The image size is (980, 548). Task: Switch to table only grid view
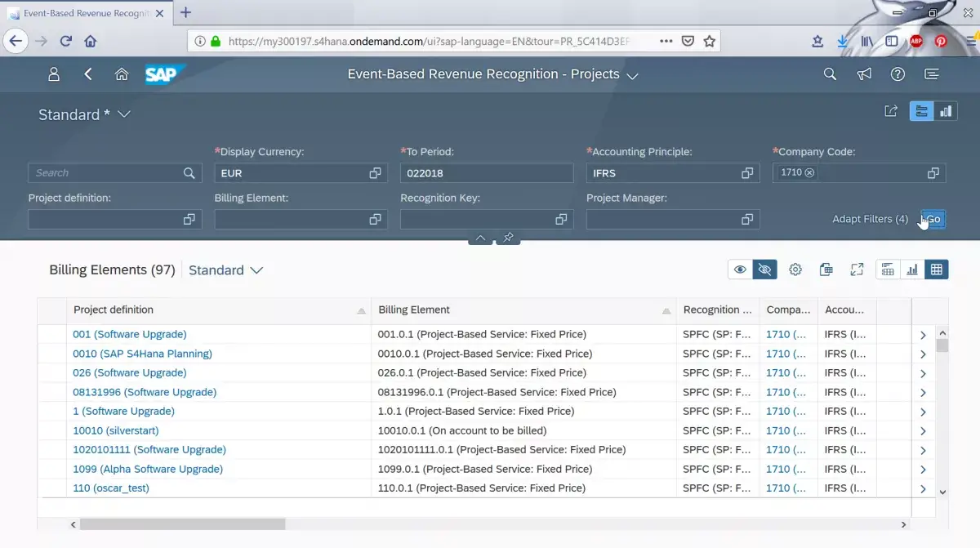click(x=937, y=270)
